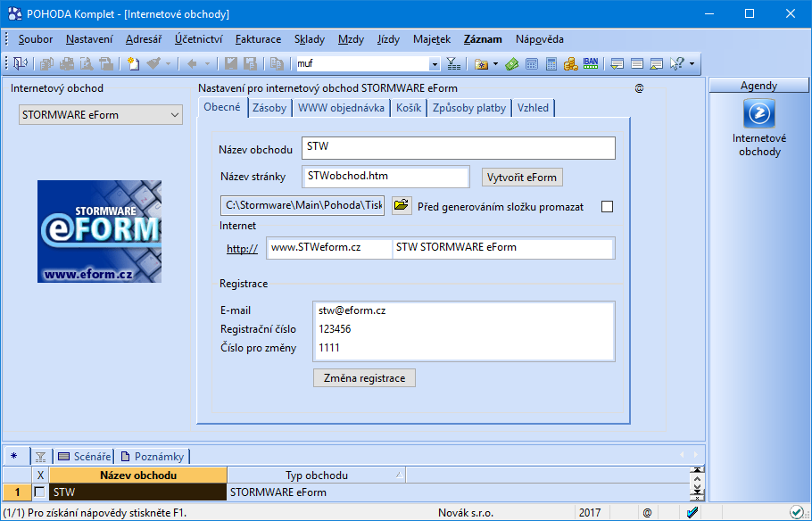The height and width of the screenshot is (521, 812).
Task: Click the filter funnel icon in toolbar
Action: coord(453,63)
